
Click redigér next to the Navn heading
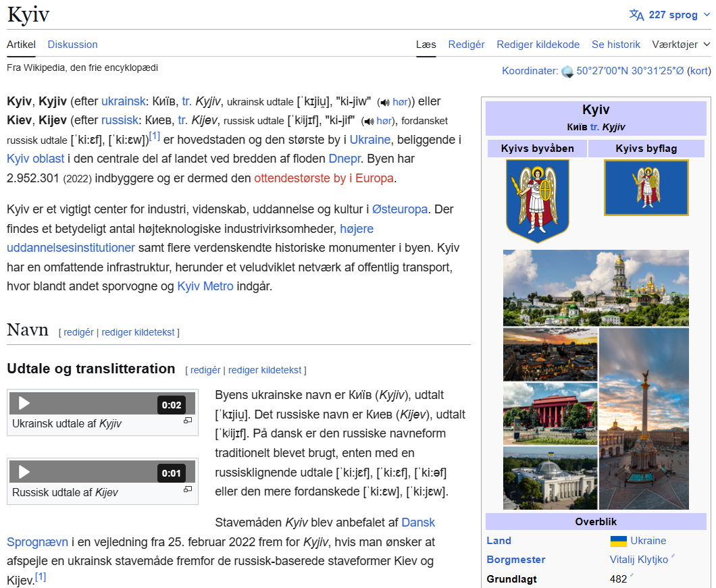tap(78, 332)
